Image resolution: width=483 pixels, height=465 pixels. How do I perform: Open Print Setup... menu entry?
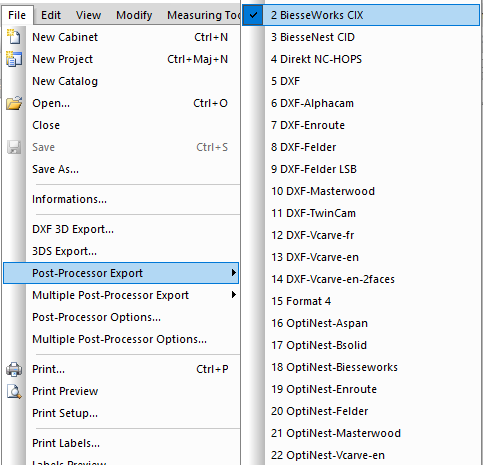[121, 413]
